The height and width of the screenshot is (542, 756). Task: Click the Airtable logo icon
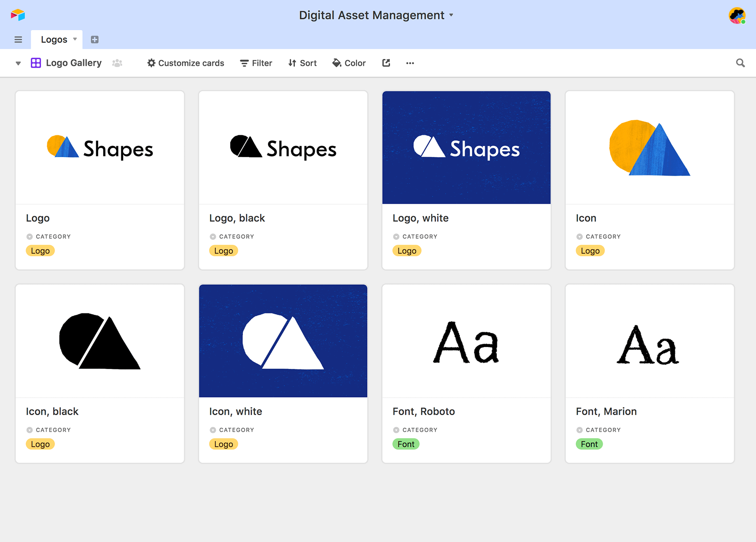[18, 15]
